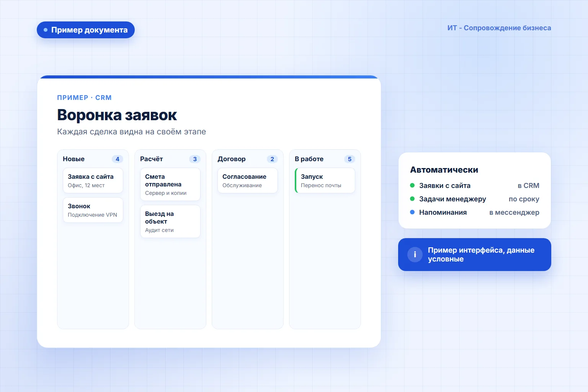The image size is (588, 392).
Task: Select the «Пример интерфейса, данные условные» banner
Action: 475,255
